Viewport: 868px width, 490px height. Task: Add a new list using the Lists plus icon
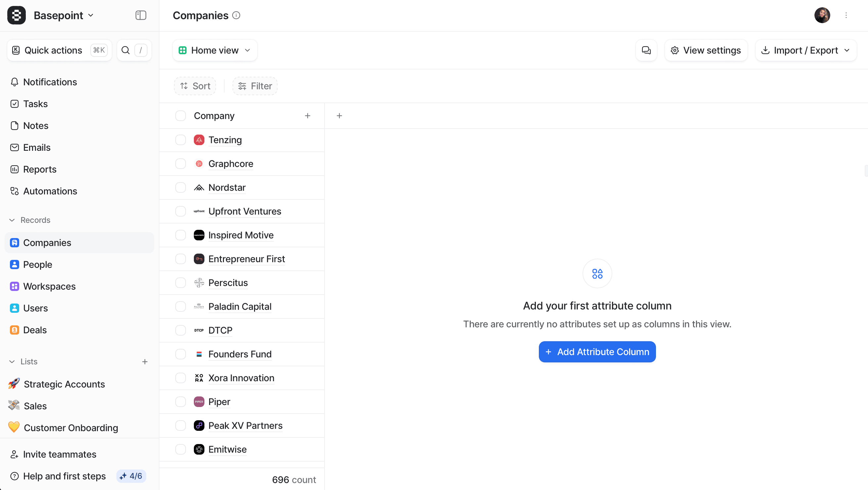tap(145, 361)
